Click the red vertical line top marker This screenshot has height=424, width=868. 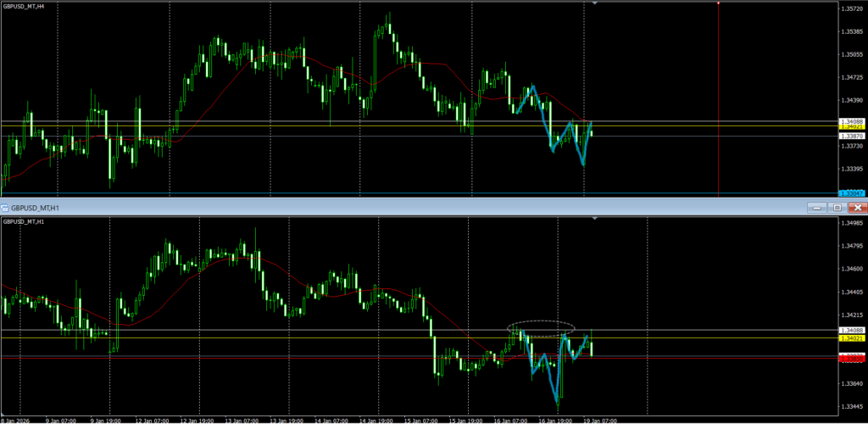718,3
